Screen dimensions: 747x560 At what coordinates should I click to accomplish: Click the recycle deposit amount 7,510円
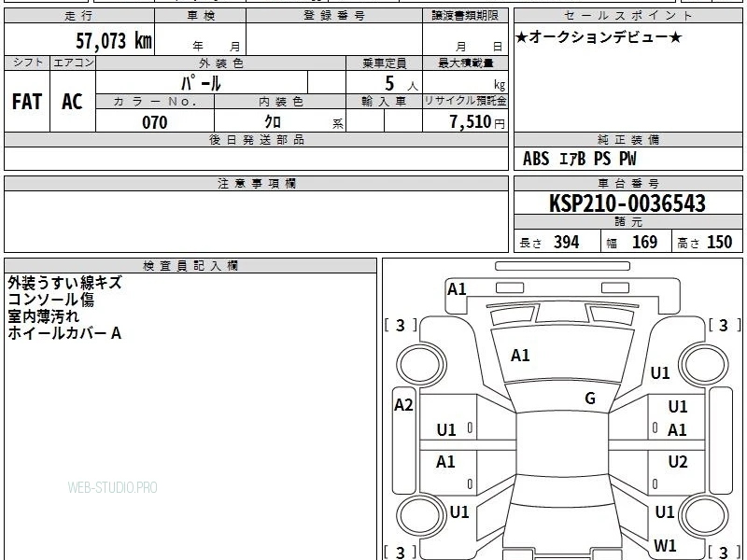pyautogui.click(x=477, y=122)
